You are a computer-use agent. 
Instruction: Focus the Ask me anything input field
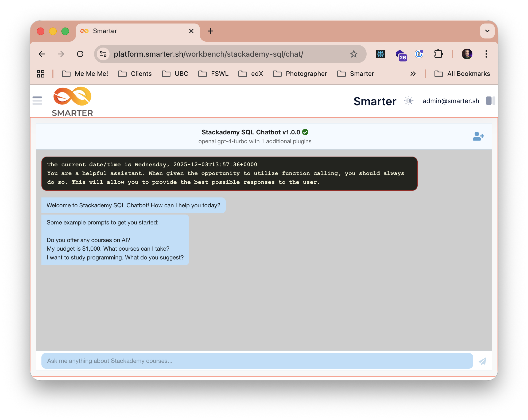(257, 361)
